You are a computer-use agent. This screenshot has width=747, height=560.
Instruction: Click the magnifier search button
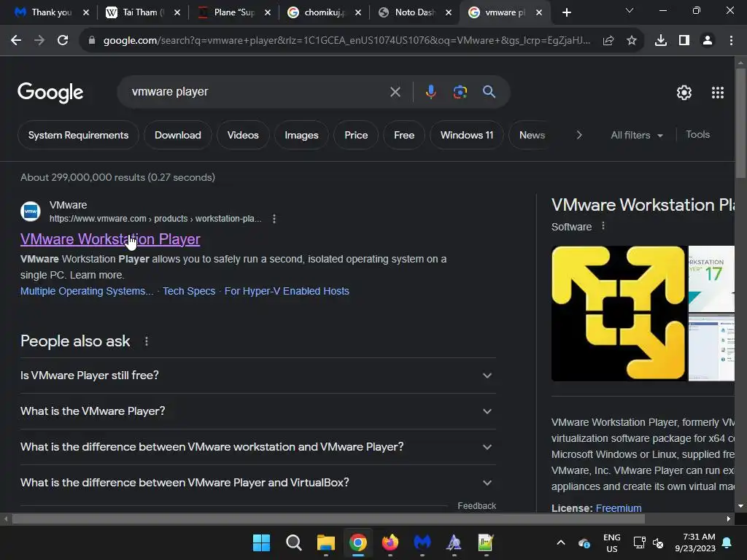click(489, 92)
